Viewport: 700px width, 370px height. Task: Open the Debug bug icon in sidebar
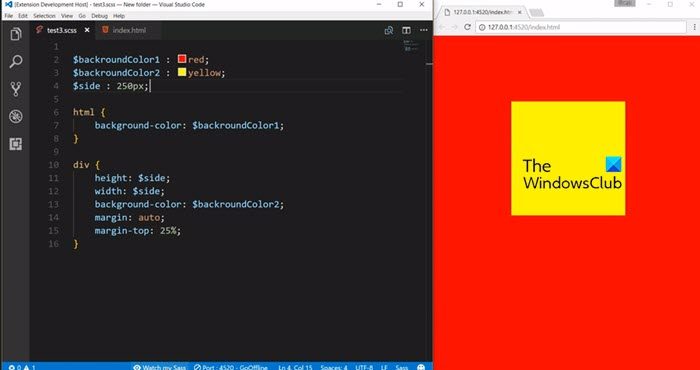16,117
